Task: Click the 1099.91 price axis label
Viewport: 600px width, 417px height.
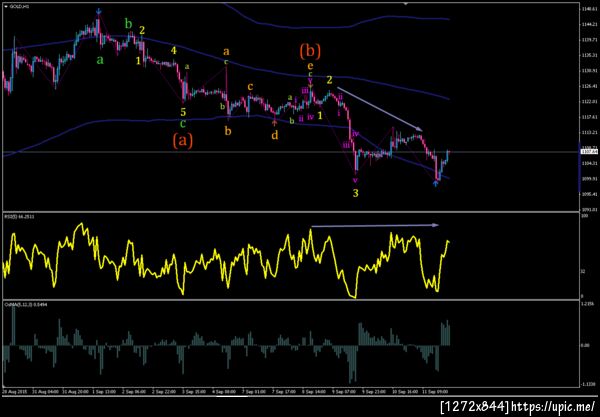Action: [x=589, y=179]
